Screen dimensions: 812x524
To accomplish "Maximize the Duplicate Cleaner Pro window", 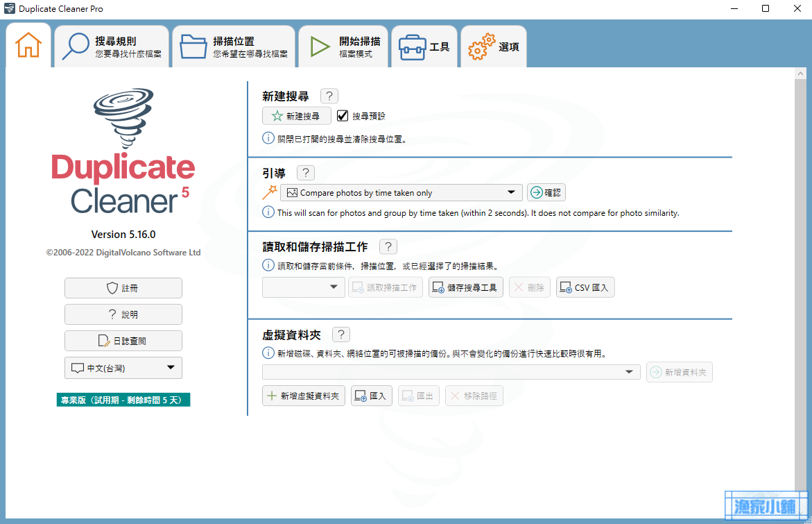I will click(x=766, y=9).
